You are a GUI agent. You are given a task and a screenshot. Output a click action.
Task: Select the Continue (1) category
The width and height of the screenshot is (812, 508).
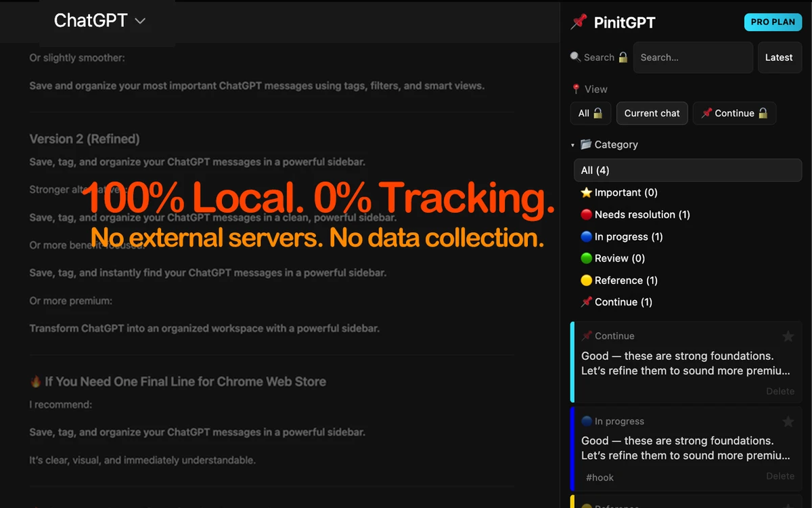pos(687,302)
